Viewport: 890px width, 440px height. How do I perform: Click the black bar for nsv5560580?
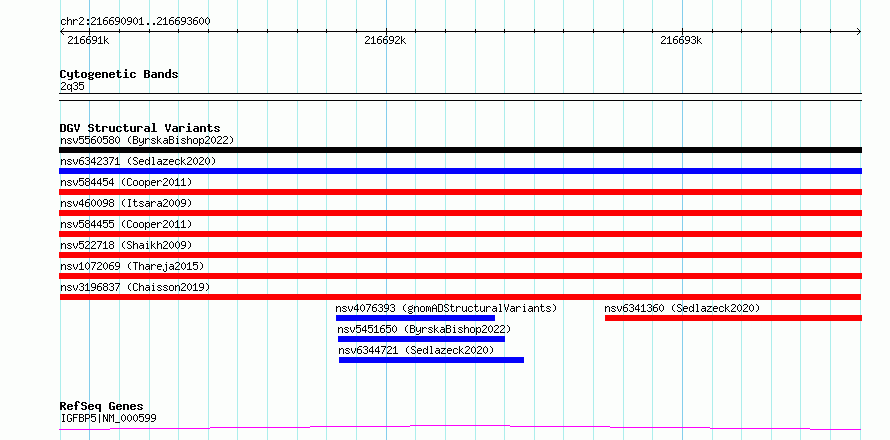[x=460, y=150]
